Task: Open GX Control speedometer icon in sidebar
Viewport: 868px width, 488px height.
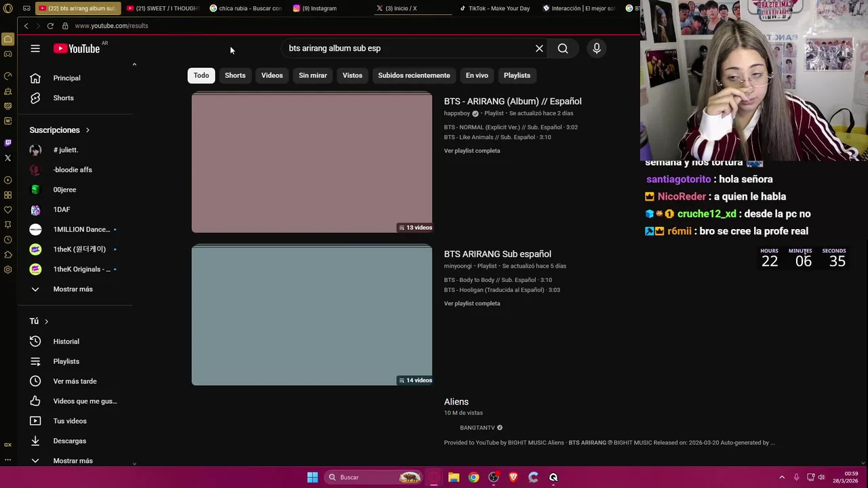Action: pos(7,76)
